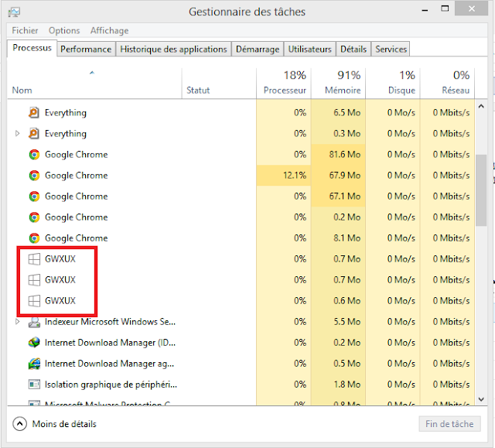Click the vertical scrollbar thumb
This screenshot has height=448, width=495.
[x=481, y=190]
